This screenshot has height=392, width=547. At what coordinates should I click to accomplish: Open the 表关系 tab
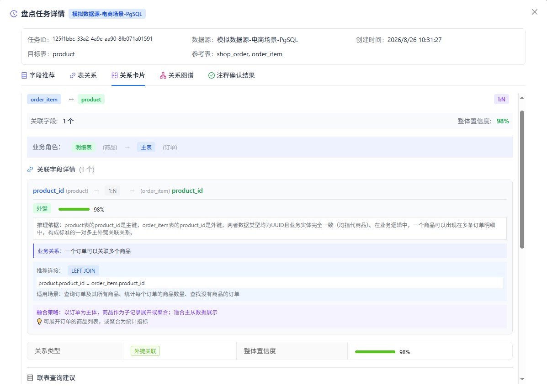pyautogui.click(x=83, y=75)
